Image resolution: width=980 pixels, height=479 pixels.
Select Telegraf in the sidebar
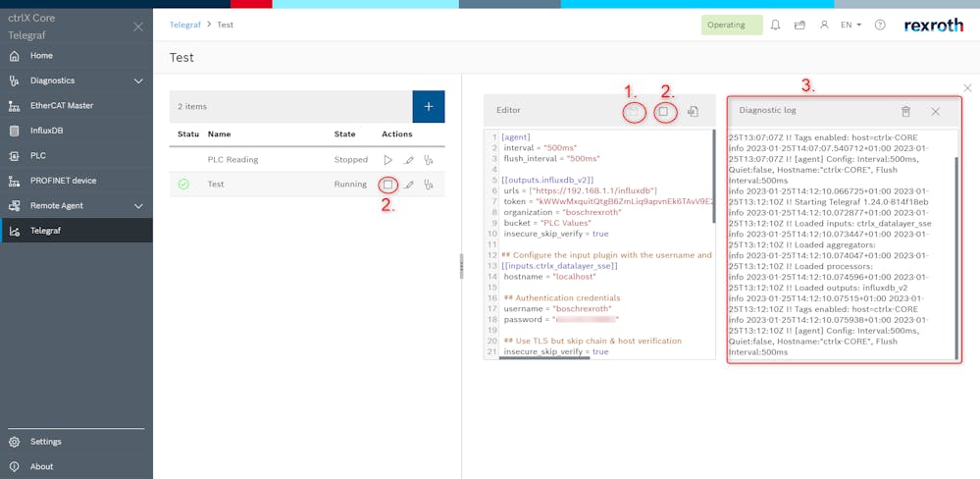[77, 231]
